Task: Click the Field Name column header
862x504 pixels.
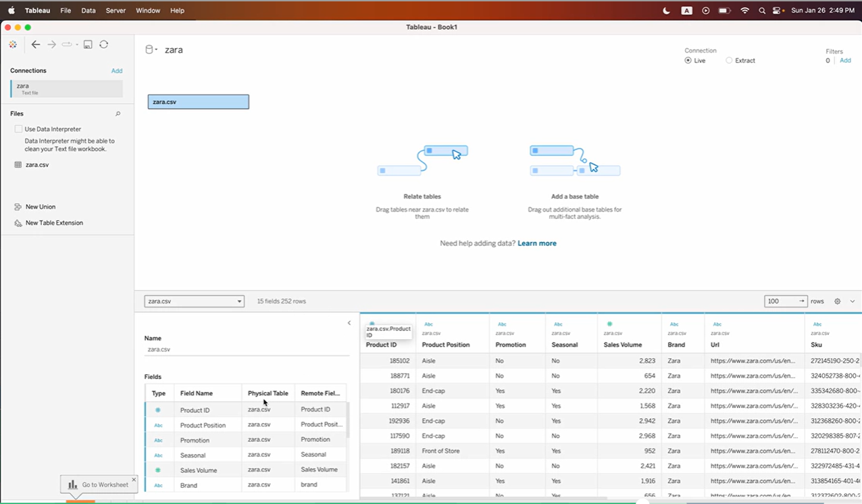Action: point(197,393)
